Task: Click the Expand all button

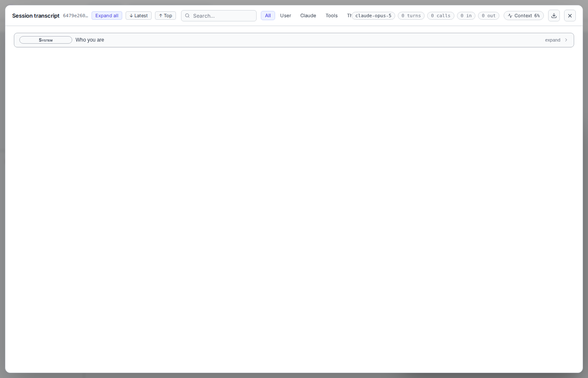Action: pyautogui.click(x=107, y=16)
